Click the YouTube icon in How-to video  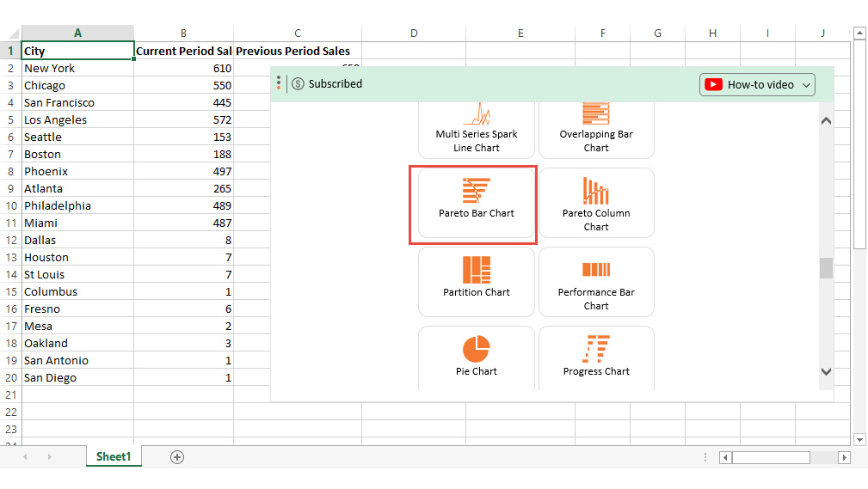click(x=713, y=84)
